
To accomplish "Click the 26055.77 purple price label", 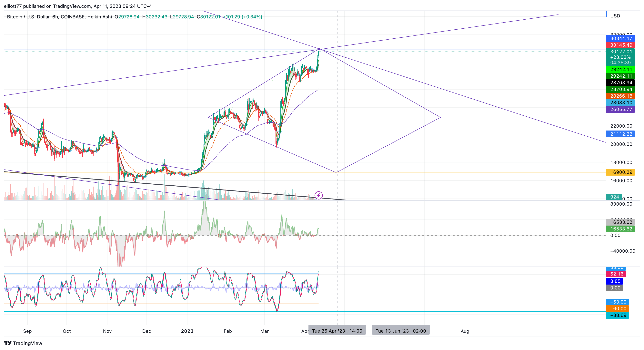I will tap(620, 109).
